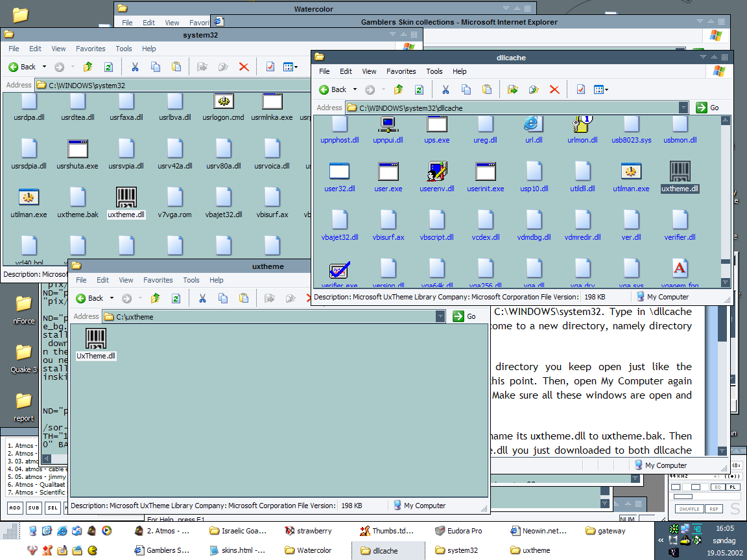
Task: Click the taskbar clock showing 16:05
Action: tap(724, 528)
